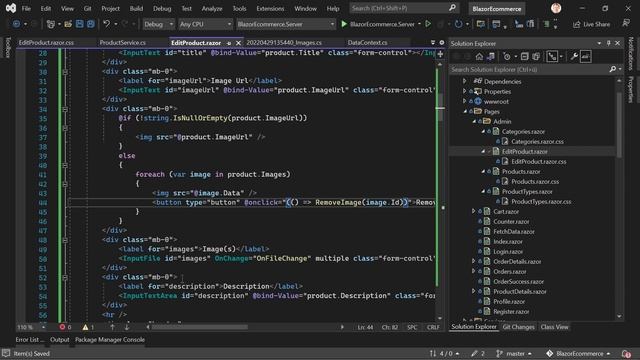The height and width of the screenshot is (360, 640).
Task: Click Show All Files icon in Solution Explorer
Action: pos(536,56)
